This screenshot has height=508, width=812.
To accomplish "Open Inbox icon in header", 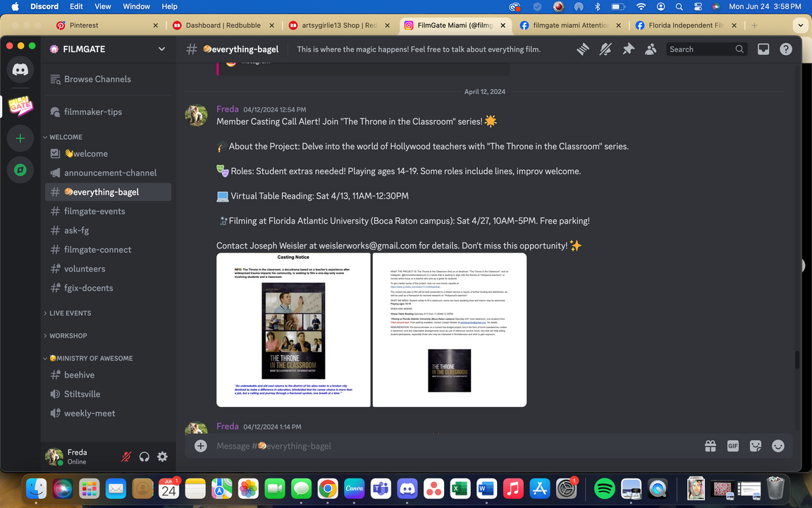I will (x=763, y=49).
